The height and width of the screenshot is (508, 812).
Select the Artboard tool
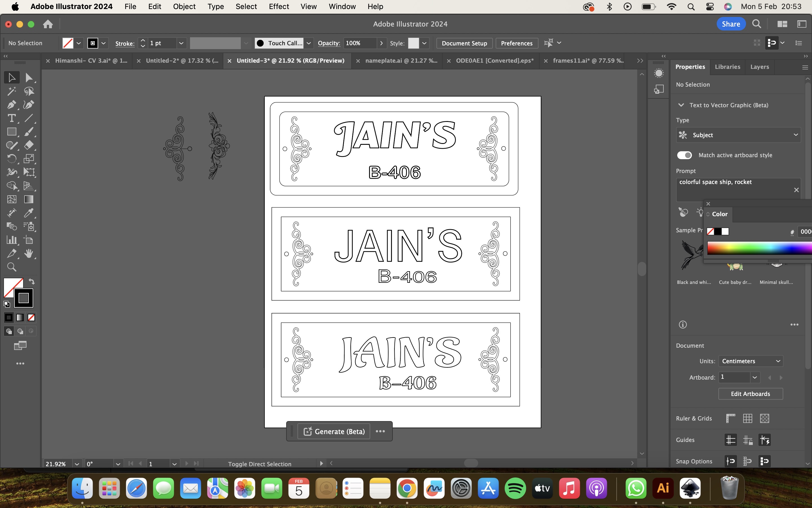29,240
